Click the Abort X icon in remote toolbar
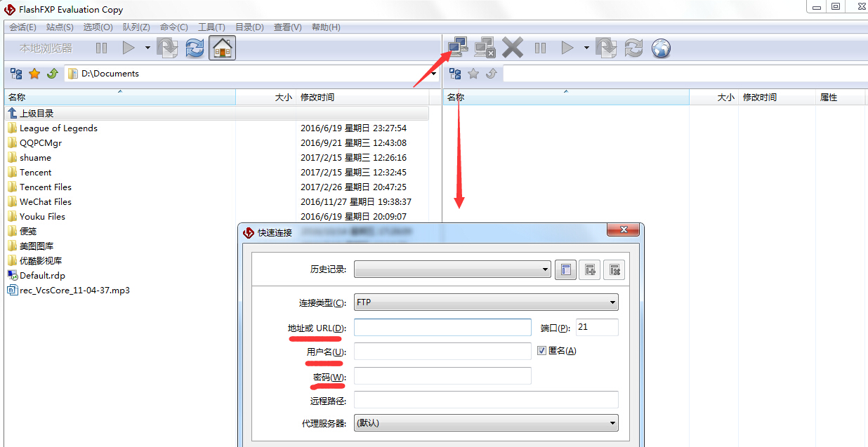The width and height of the screenshot is (868, 447). [x=513, y=48]
